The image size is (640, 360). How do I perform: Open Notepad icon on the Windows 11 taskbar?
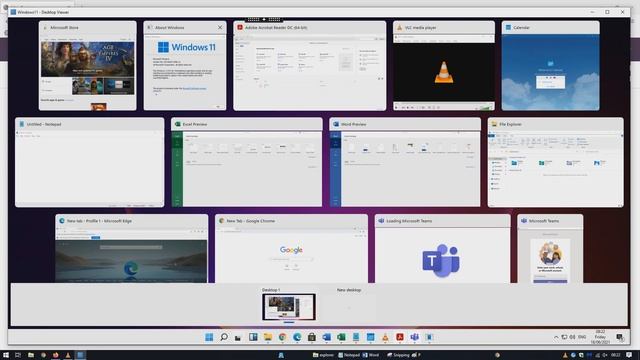point(356,337)
